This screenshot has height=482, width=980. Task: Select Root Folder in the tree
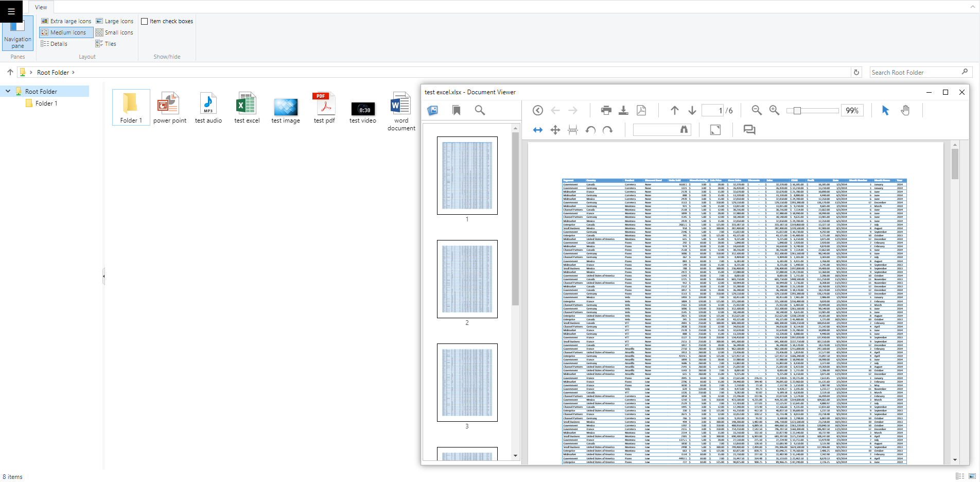(x=41, y=91)
